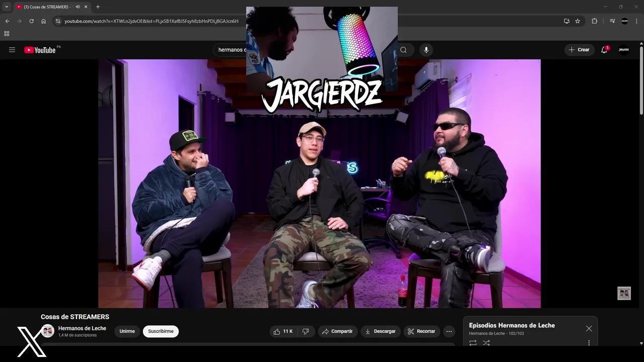The width and height of the screenshot is (644, 362).
Task: Reload the page in the browser
Action: click(x=31, y=21)
